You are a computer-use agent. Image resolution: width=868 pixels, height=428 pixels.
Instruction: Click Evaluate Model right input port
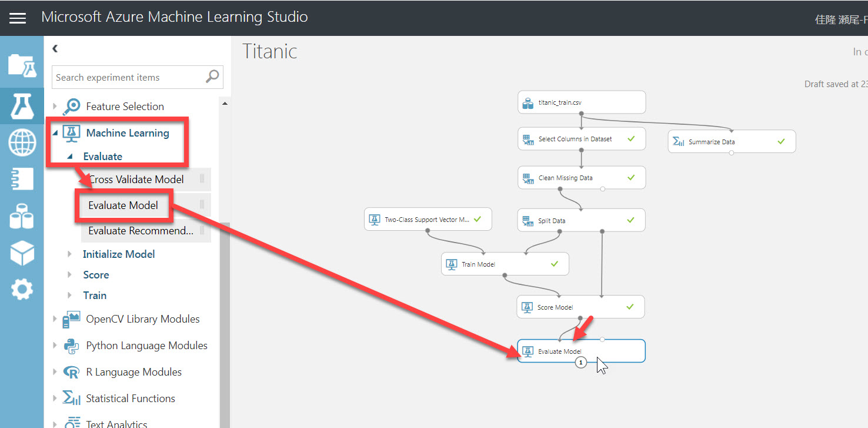(x=602, y=340)
